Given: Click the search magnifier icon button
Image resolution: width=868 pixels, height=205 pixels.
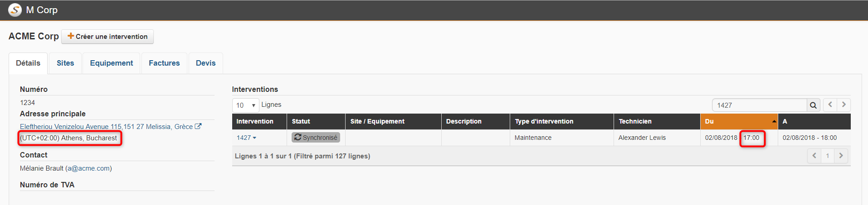Looking at the screenshot, I should (x=813, y=105).
